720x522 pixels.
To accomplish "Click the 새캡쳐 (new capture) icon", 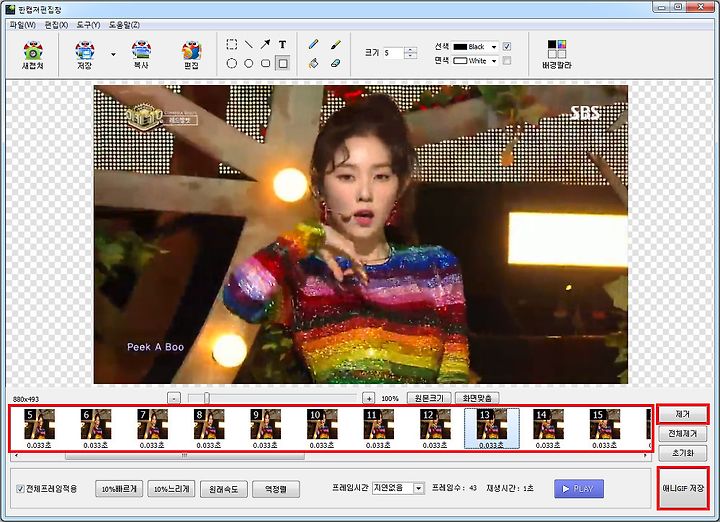I will click(x=33, y=55).
